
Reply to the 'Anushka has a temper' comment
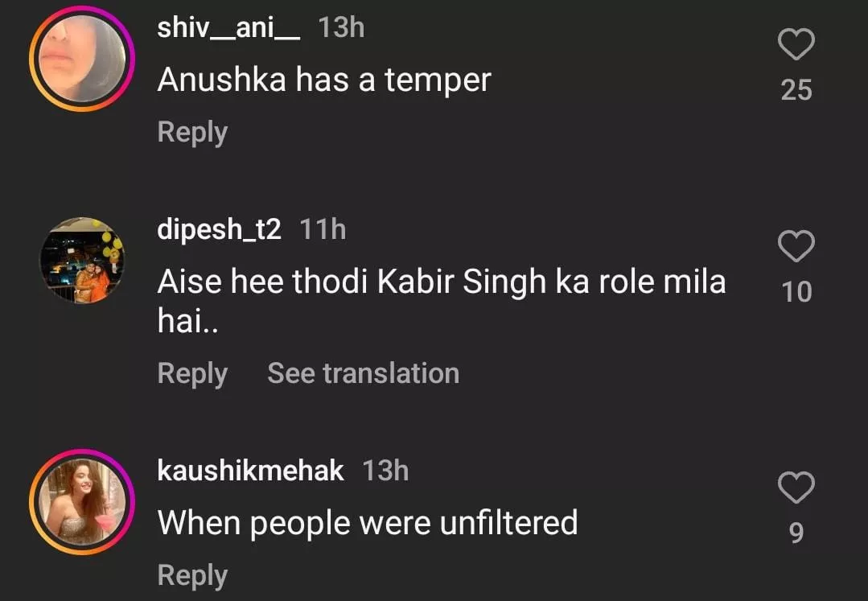coord(192,132)
